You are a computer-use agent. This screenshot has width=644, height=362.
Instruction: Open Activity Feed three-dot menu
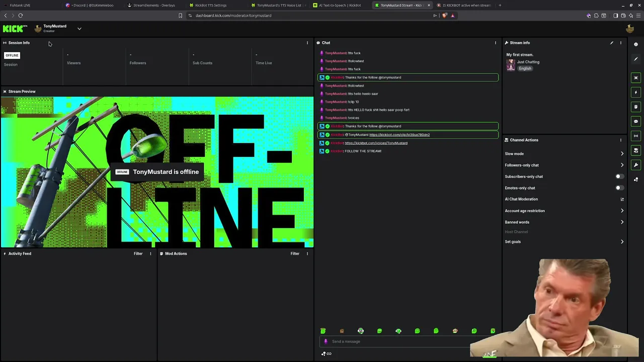(150, 253)
